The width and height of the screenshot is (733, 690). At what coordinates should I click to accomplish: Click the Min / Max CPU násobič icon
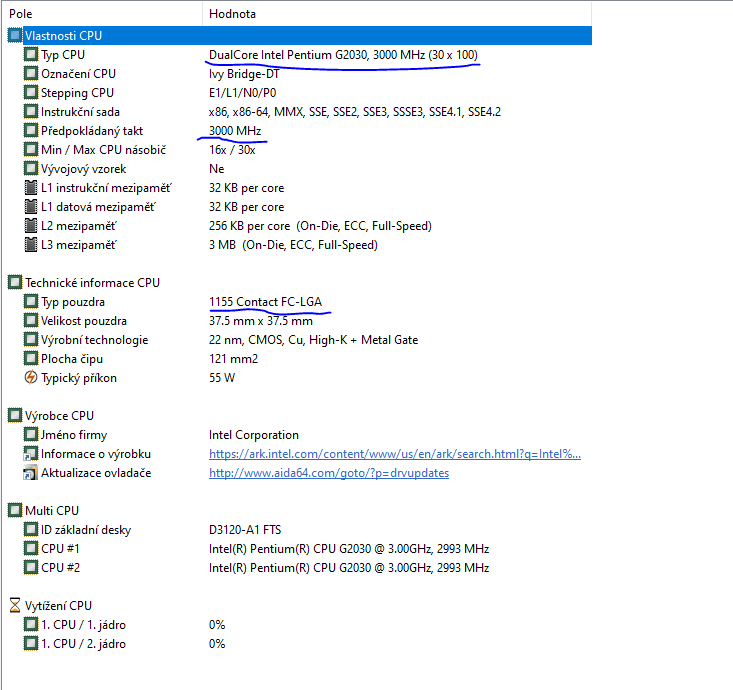point(31,150)
